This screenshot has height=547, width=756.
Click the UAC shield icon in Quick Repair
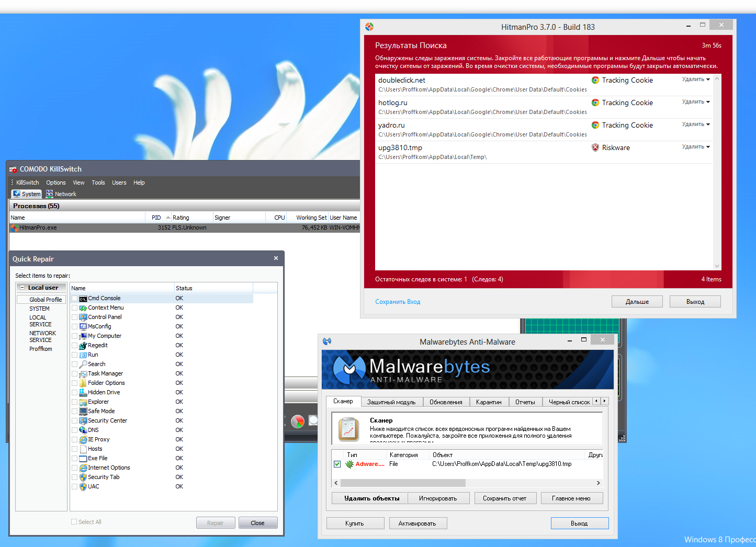(83, 487)
